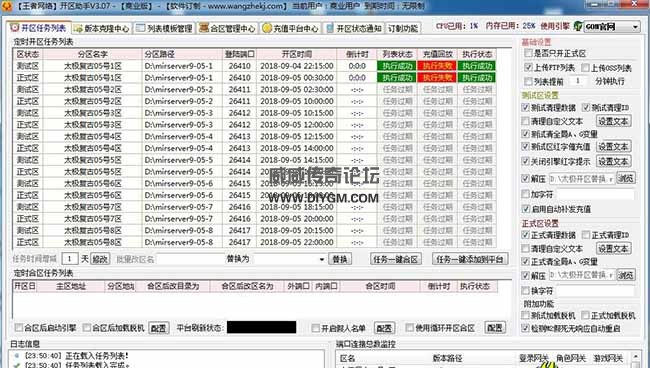Click the app icon in the title bar

click(6, 6)
